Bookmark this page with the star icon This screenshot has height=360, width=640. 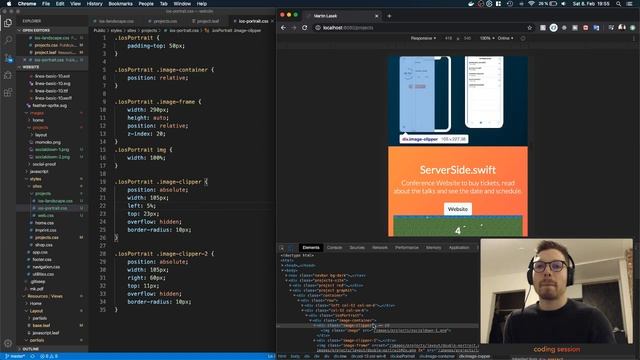[x=530, y=28]
